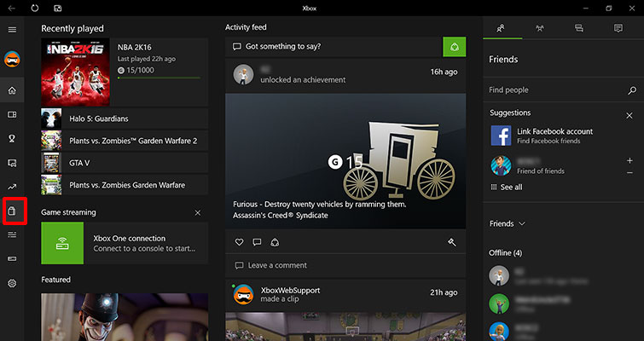Click Link Facebook account
Image resolution: width=644 pixels, height=341 pixels.
coord(555,132)
